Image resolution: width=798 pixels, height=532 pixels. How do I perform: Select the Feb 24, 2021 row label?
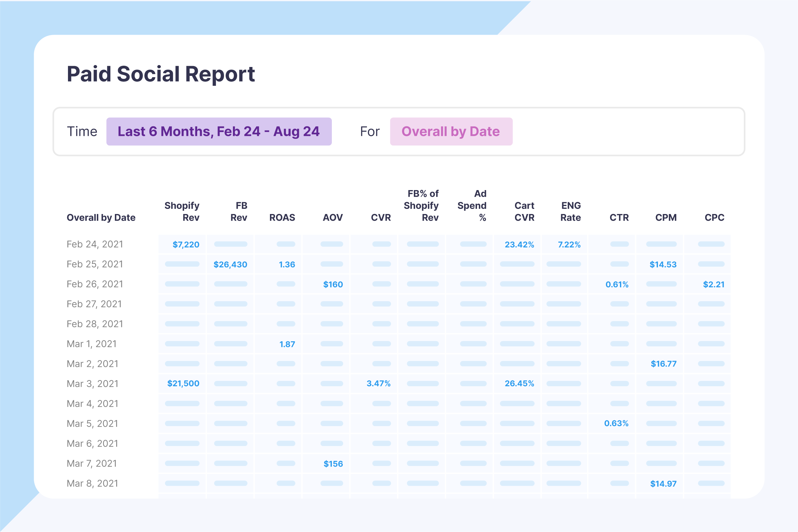click(95, 244)
